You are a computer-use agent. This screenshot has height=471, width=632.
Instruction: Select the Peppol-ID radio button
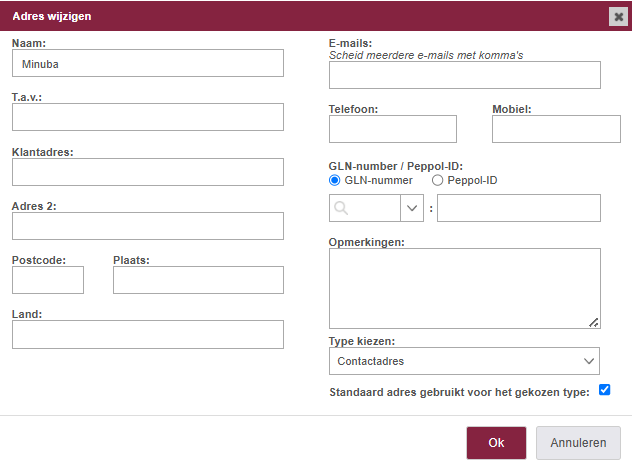click(x=437, y=180)
